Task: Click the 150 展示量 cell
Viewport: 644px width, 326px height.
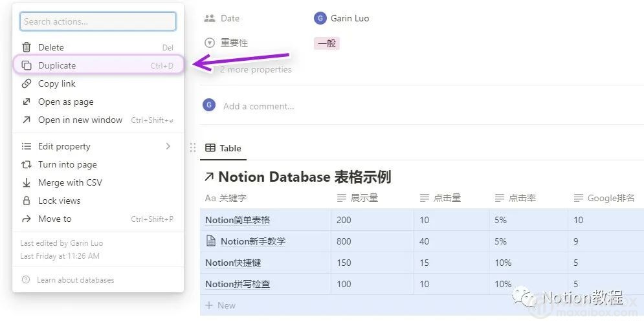Action: point(373,263)
